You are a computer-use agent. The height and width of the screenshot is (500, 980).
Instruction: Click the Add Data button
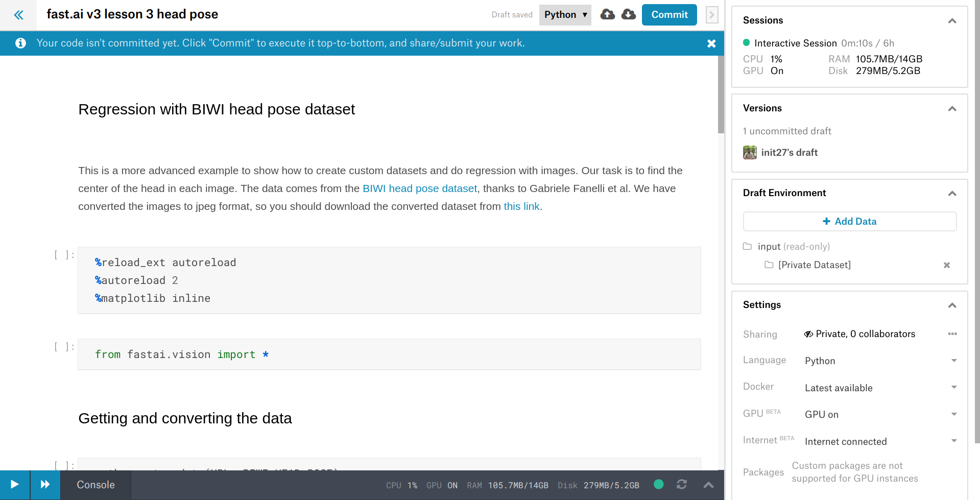coord(849,221)
